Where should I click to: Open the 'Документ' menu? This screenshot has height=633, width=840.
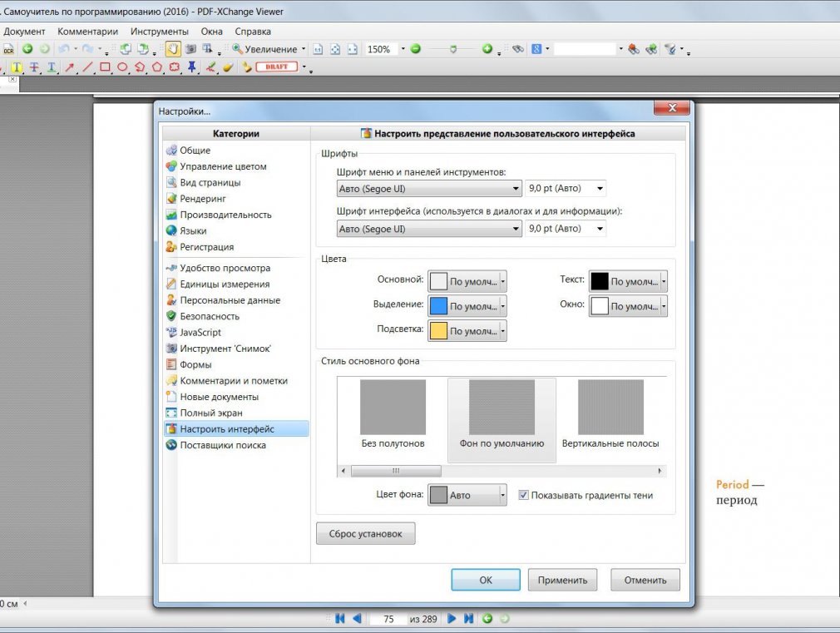[x=24, y=32]
